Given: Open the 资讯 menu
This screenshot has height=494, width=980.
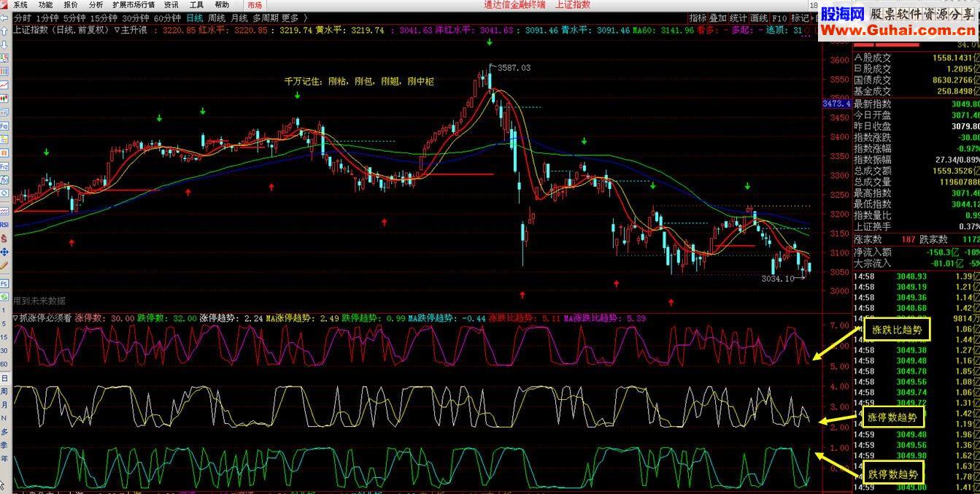Looking at the screenshot, I should coord(171,5).
